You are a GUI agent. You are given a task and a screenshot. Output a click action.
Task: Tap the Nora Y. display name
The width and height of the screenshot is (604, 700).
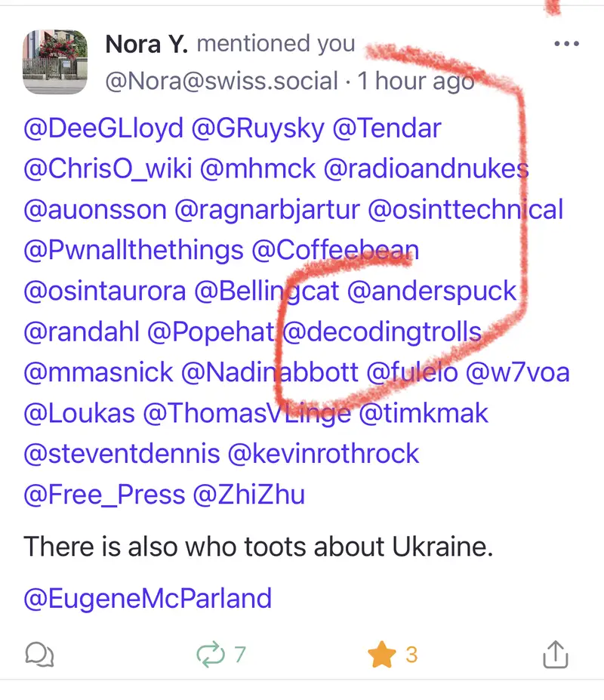146,44
